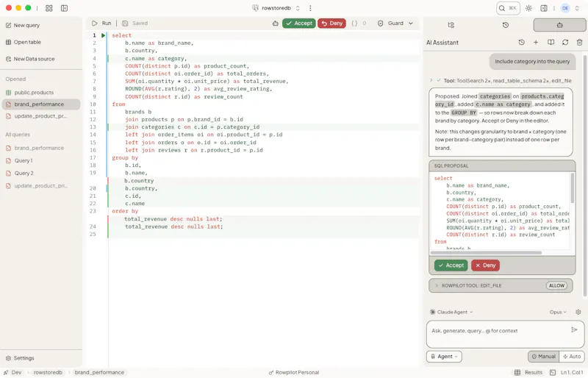The width and height of the screenshot is (588, 378).
Task: Click the Saved disk icon
Action: click(x=125, y=24)
